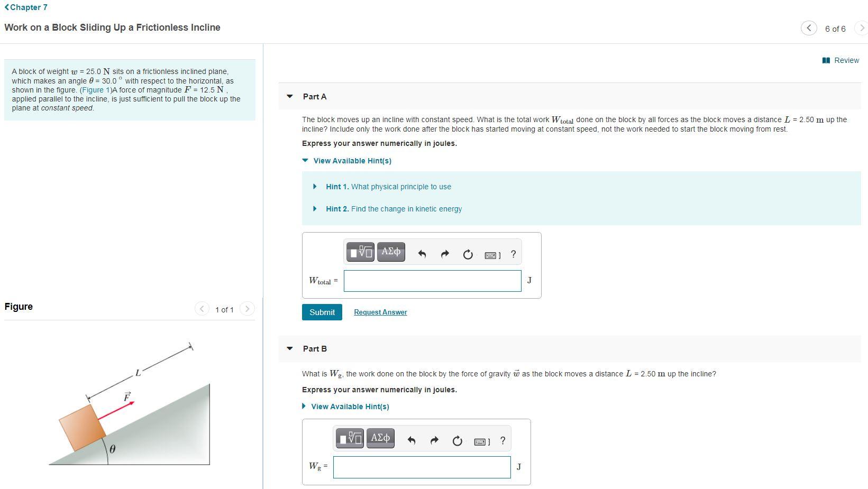
Task: Click the redo arrow in Part A toolbar
Action: tap(445, 254)
